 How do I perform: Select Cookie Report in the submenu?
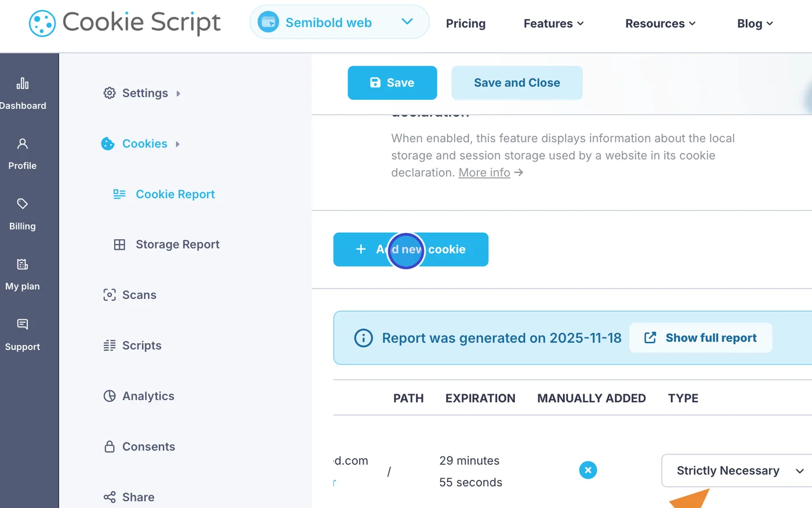click(175, 194)
